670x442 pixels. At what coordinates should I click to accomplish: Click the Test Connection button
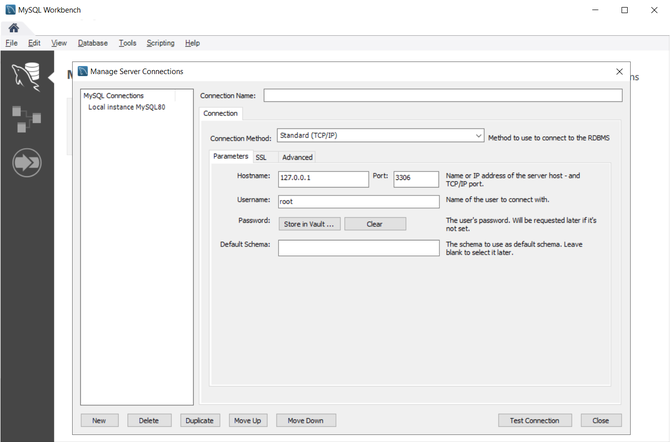coord(535,420)
